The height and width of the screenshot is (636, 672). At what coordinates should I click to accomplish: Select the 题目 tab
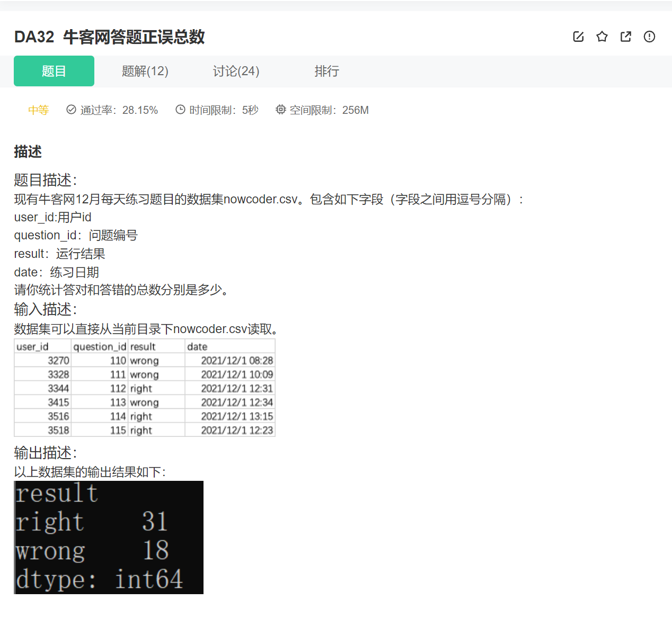(54, 71)
